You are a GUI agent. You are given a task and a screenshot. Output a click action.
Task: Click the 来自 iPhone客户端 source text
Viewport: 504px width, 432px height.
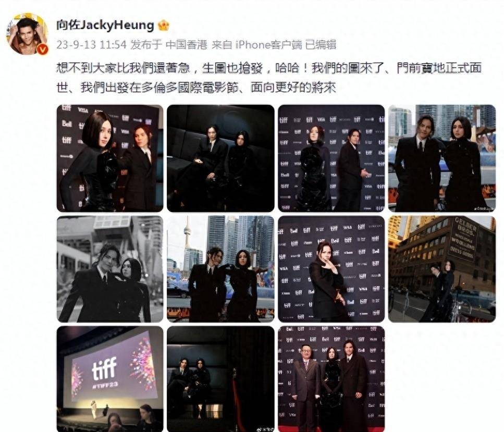256,45
